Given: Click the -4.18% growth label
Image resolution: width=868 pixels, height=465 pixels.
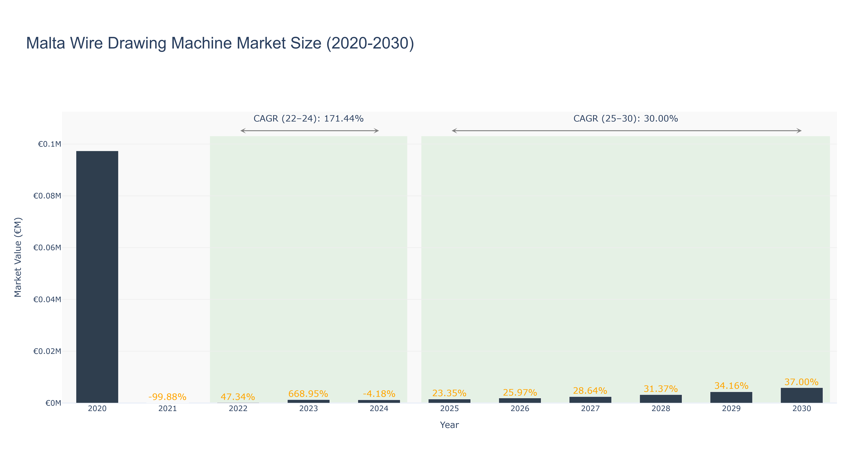Looking at the screenshot, I should point(379,394).
